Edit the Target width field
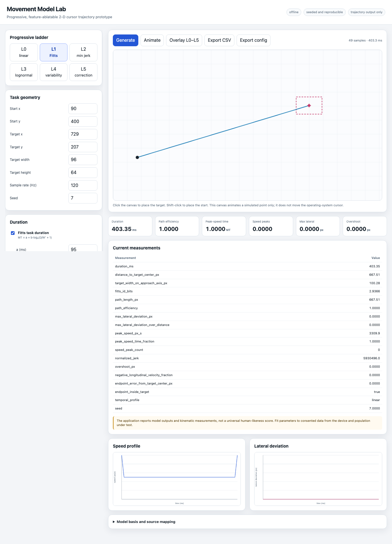 tap(83, 160)
